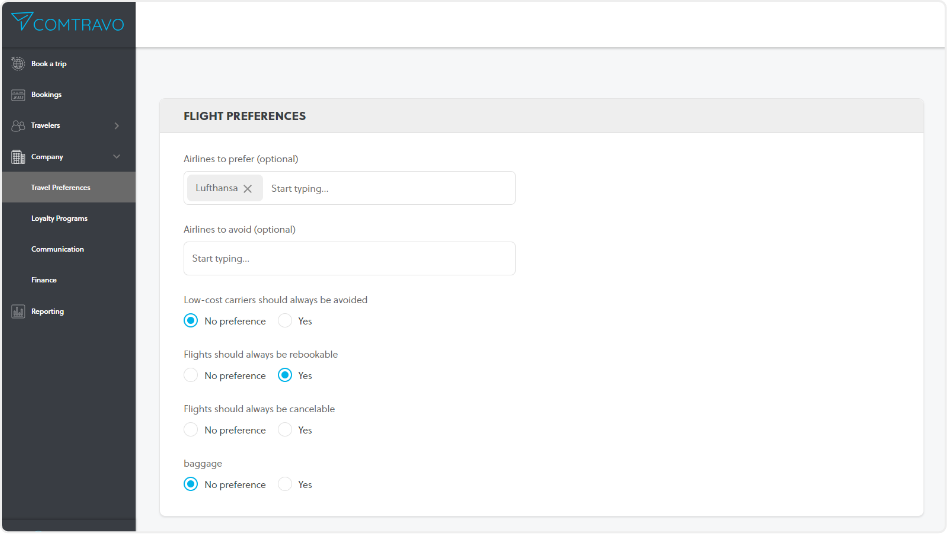Select No preference for cancelable flights

coord(191,430)
